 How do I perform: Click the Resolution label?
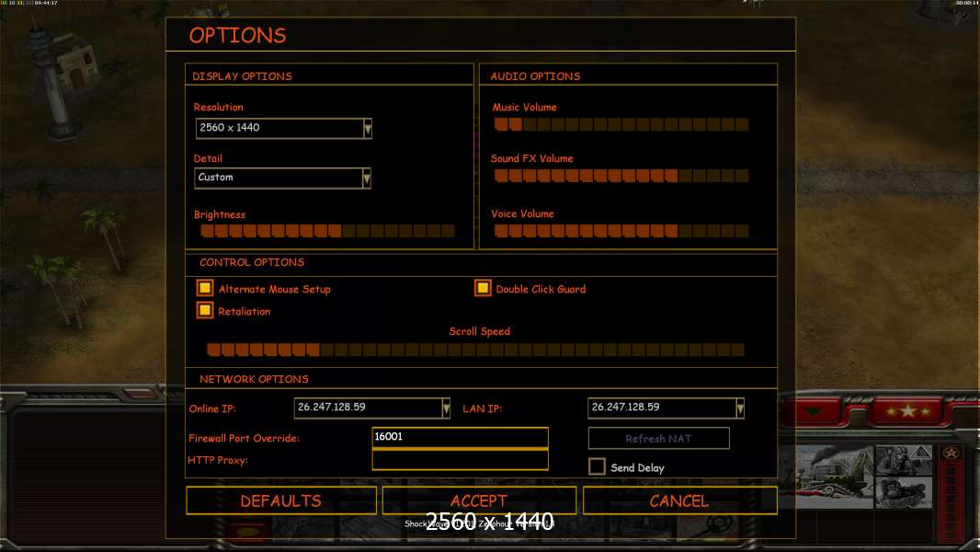[218, 108]
